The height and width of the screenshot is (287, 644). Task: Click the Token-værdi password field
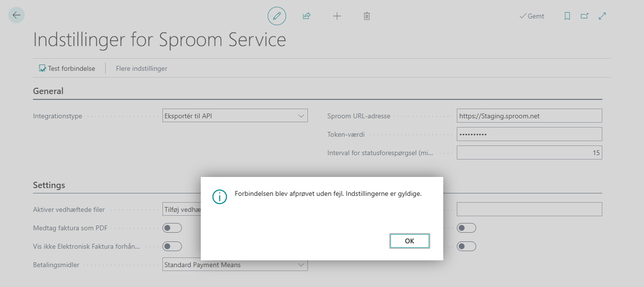[x=529, y=134]
